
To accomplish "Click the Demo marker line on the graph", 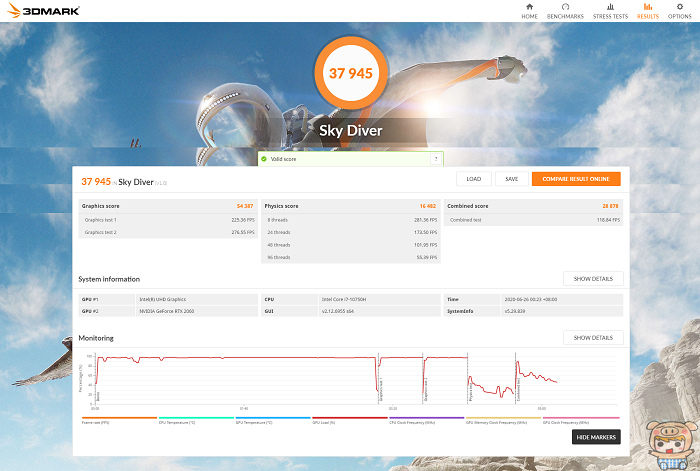I will click(x=96, y=378).
